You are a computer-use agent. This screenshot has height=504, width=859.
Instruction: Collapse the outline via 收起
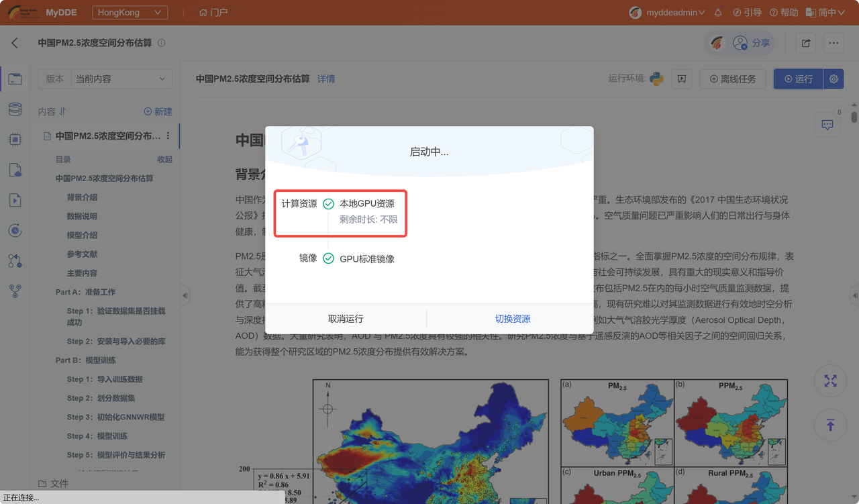pos(164,159)
